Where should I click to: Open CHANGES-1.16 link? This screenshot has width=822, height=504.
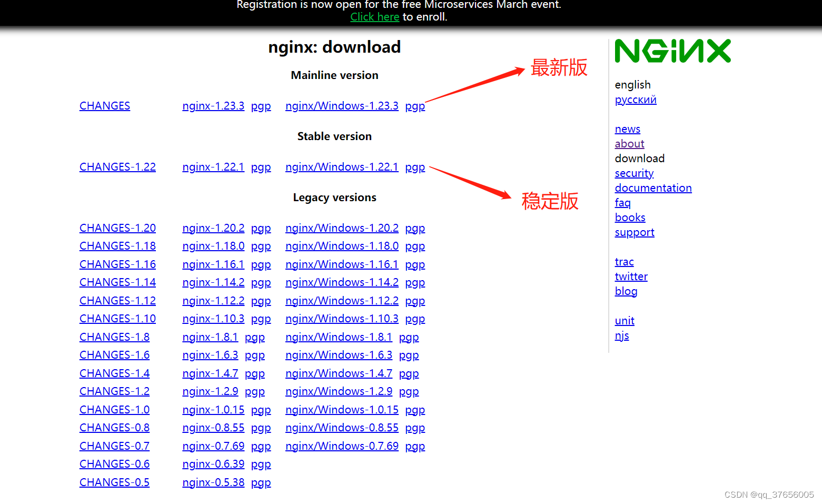pyautogui.click(x=117, y=264)
